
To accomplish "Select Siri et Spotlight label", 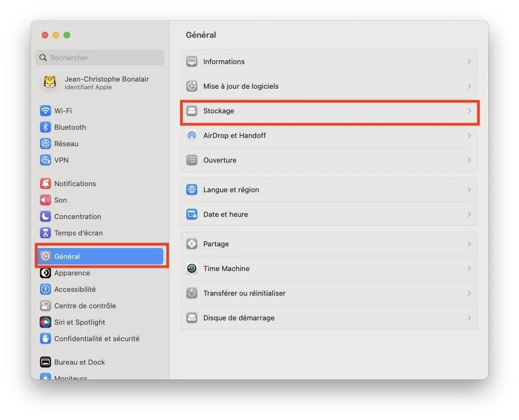I will [x=79, y=322].
